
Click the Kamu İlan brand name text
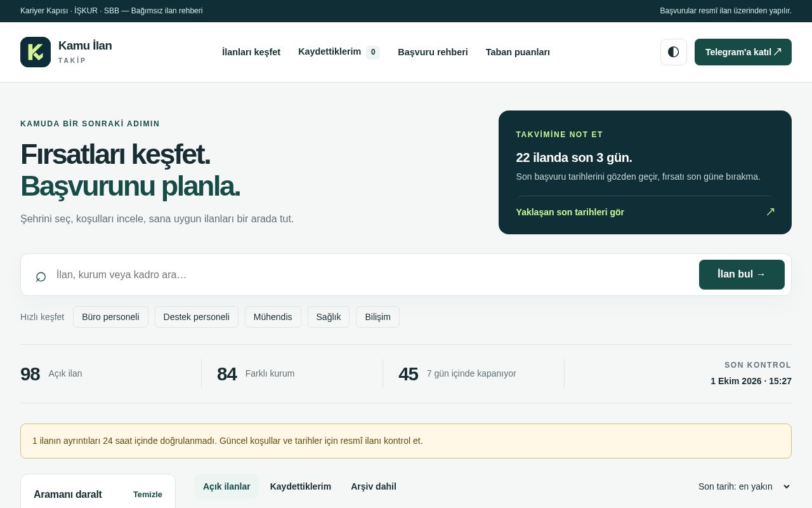(85, 46)
